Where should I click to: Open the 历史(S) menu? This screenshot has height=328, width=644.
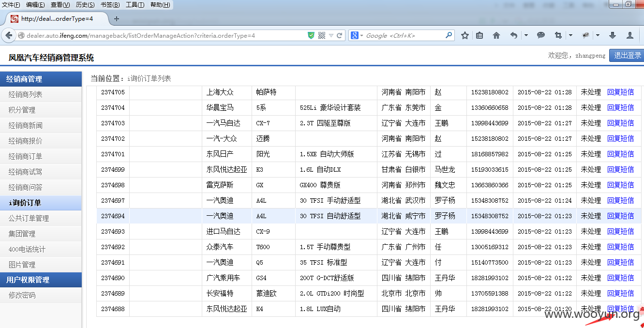[85, 5]
